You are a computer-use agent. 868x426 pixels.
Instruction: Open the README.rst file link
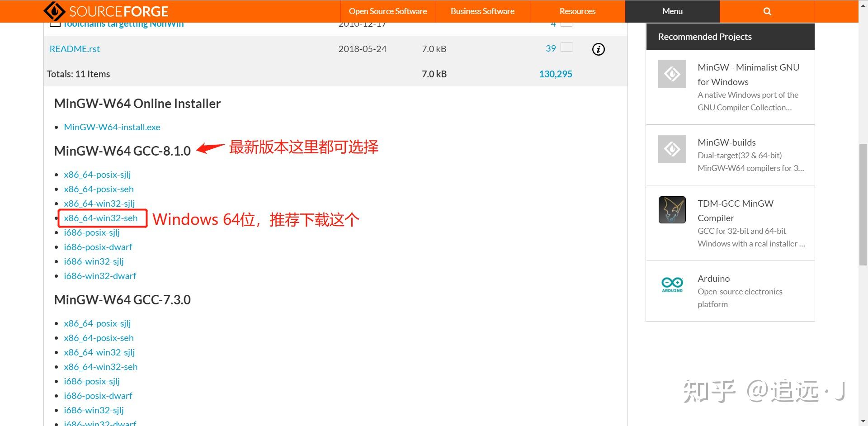(75, 49)
